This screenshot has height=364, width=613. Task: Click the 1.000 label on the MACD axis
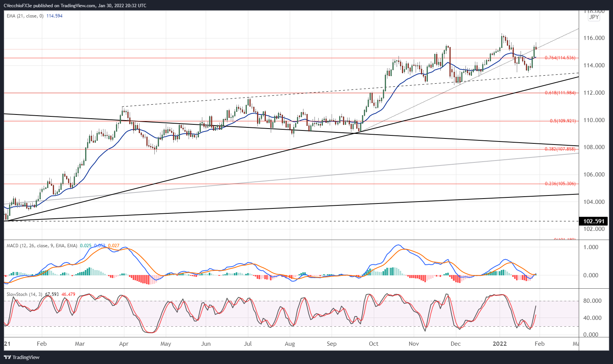tap(591, 247)
